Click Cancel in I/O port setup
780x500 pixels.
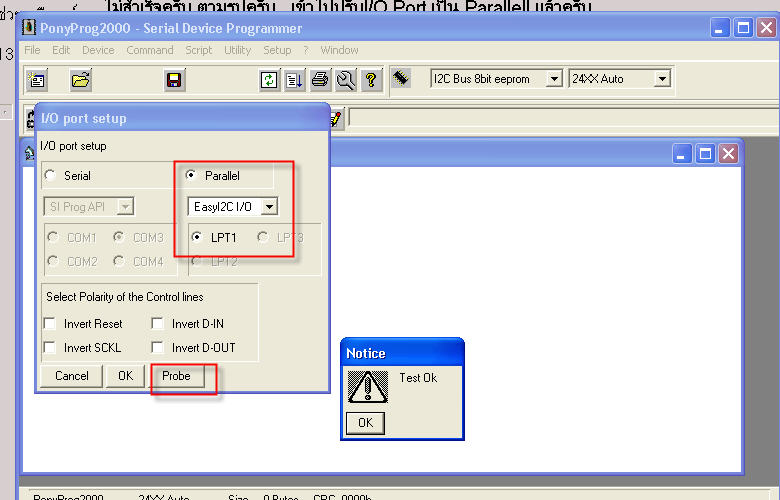[x=72, y=376]
